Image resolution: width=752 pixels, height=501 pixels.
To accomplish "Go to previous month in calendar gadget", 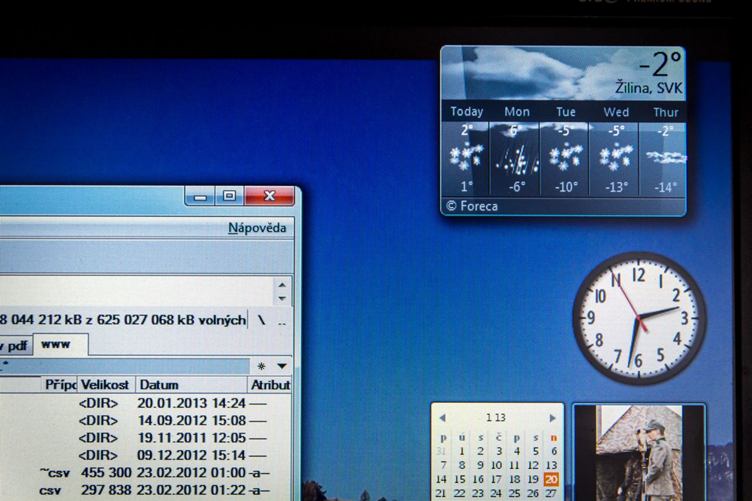I will click(443, 418).
